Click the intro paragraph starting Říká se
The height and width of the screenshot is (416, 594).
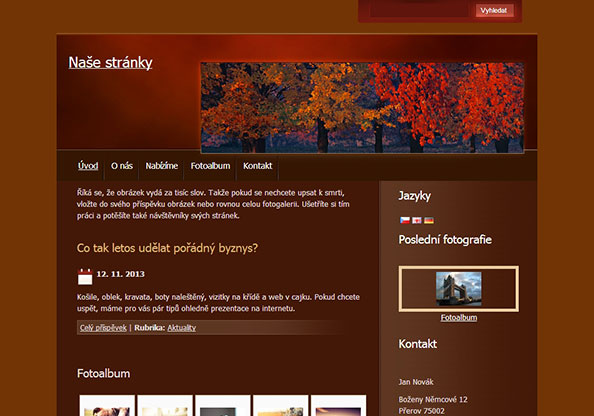pos(213,204)
